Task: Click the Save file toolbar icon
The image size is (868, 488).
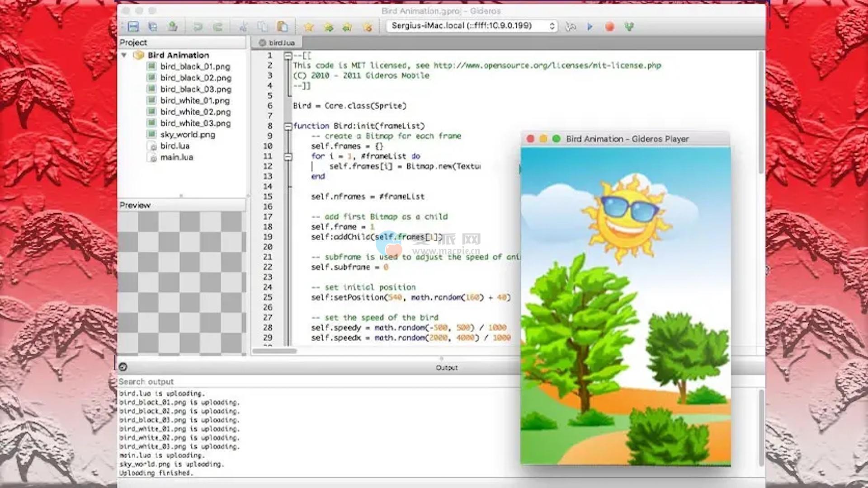Action: (133, 27)
